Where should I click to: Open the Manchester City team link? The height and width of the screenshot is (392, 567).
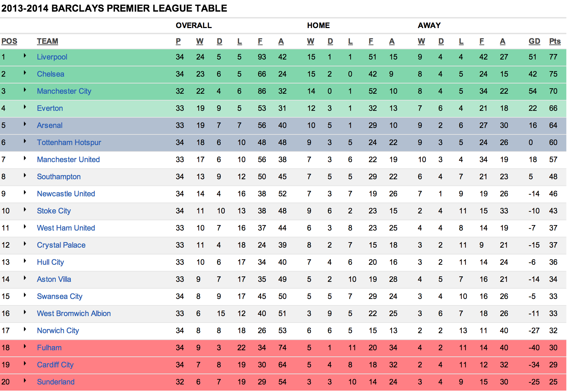(64, 91)
